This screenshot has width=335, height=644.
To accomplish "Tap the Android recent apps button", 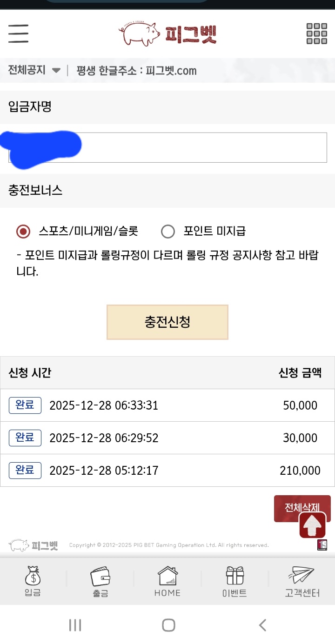I will tap(75, 625).
